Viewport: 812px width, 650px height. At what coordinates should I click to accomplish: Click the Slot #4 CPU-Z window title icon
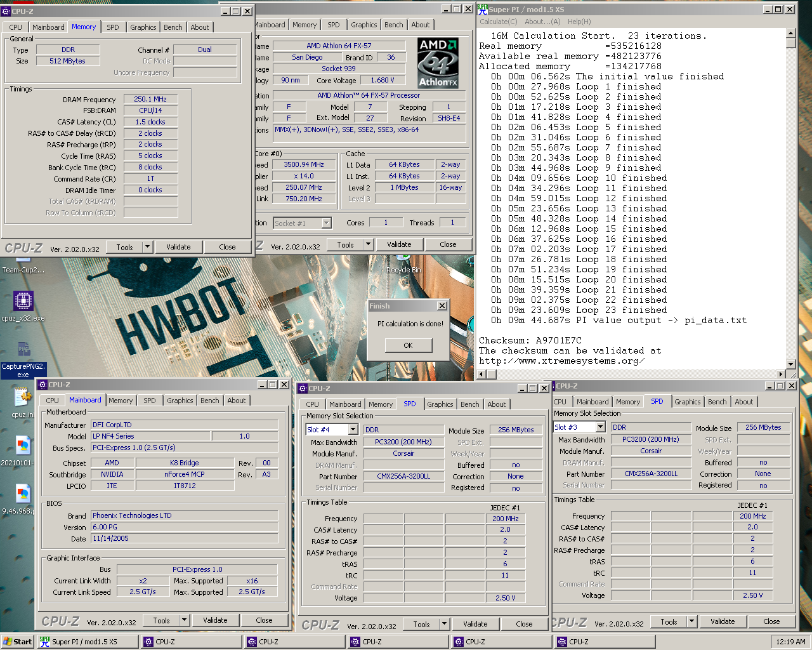(x=303, y=388)
